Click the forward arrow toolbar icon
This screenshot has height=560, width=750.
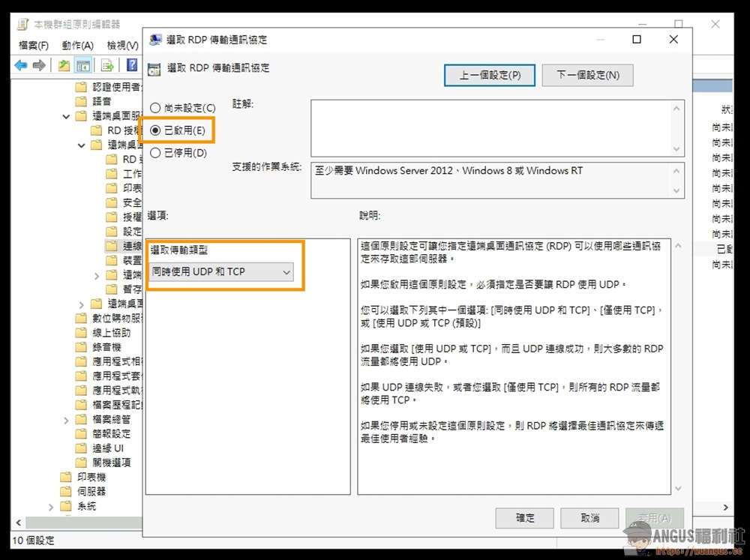(x=39, y=65)
